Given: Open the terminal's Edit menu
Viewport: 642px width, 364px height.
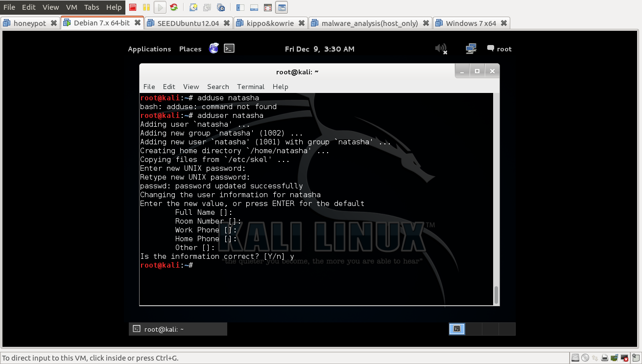Looking at the screenshot, I should coord(169,87).
